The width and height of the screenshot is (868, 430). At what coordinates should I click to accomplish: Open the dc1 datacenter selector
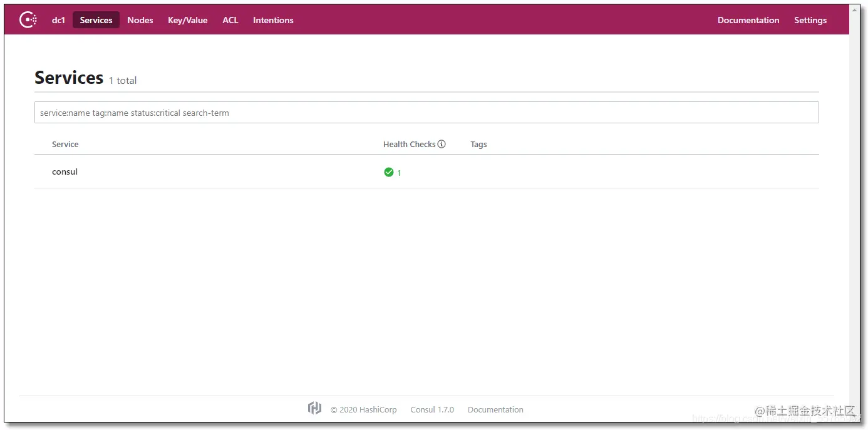(x=58, y=20)
